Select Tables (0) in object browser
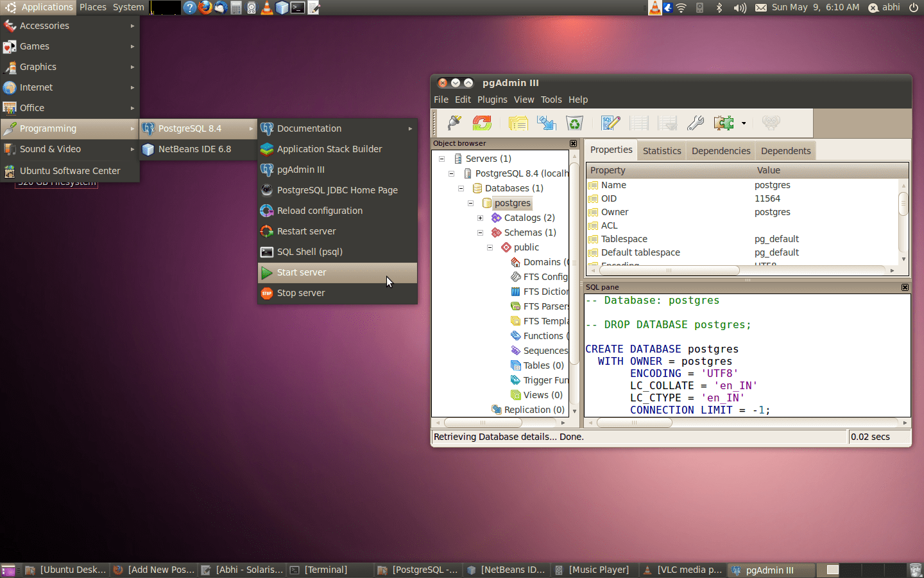Viewport: 924px width, 578px height. (543, 365)
